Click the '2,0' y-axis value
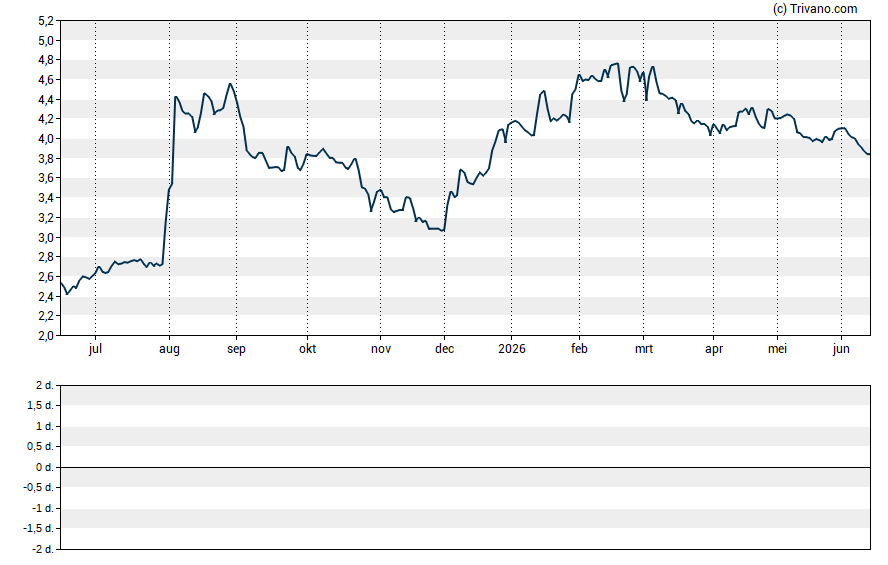Screen dimensions: 888x565 point(46,335)
